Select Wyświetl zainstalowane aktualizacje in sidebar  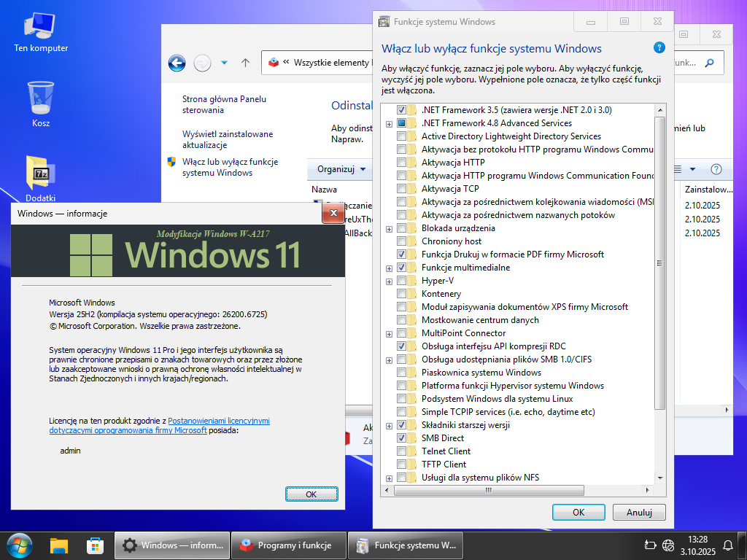pyautogui.click(x=228, y=139)
